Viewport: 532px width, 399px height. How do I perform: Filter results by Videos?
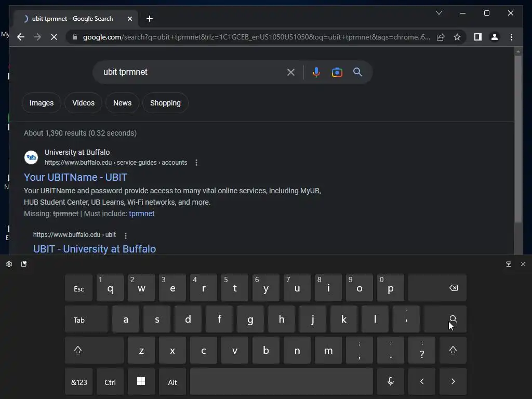(x=83, y=103)
